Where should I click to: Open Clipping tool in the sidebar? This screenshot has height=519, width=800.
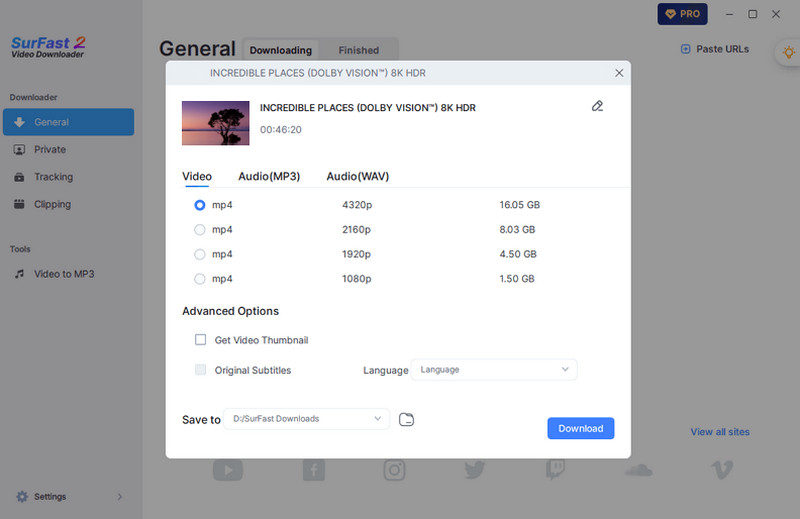[x=52, y=204]
